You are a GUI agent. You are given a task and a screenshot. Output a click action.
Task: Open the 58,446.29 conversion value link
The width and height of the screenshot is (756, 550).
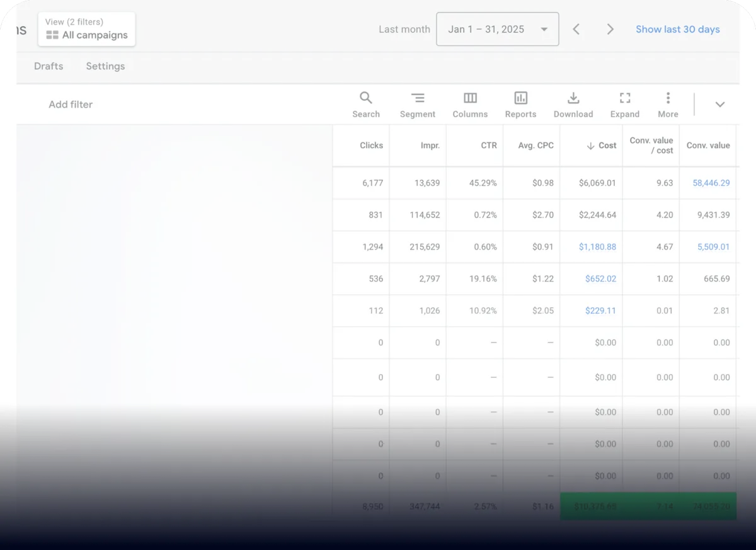coord(711,183)
